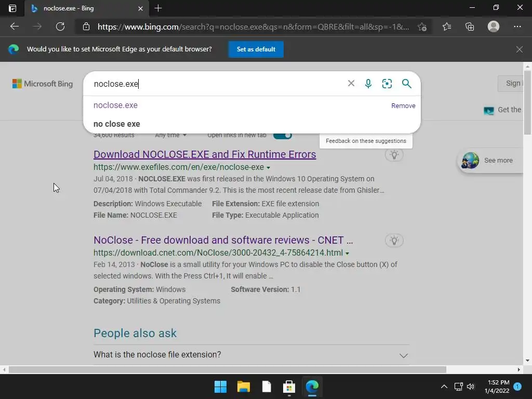Viewport: 532px width, 399px height.
Task: Go back to the previous page
Action: pos(14,26)
